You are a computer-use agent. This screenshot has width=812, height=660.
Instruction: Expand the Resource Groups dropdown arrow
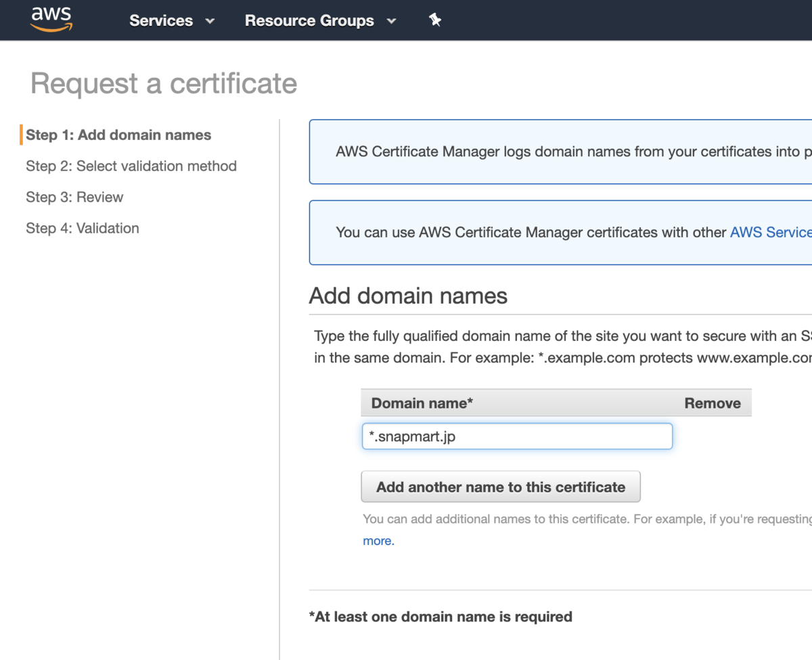391,21
